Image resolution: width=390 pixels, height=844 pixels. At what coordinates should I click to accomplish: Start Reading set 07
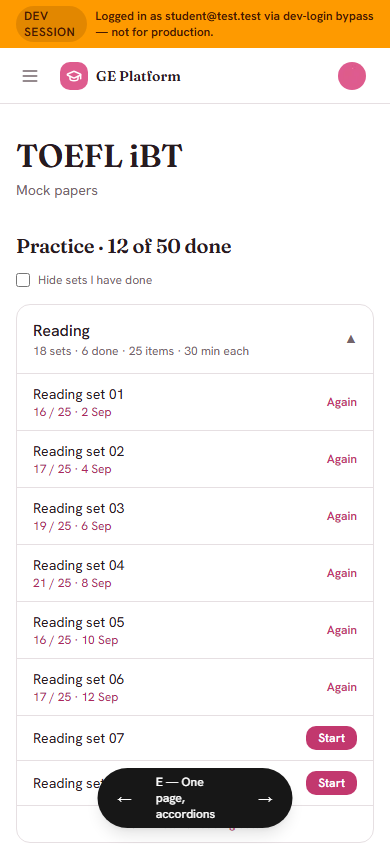331,738
